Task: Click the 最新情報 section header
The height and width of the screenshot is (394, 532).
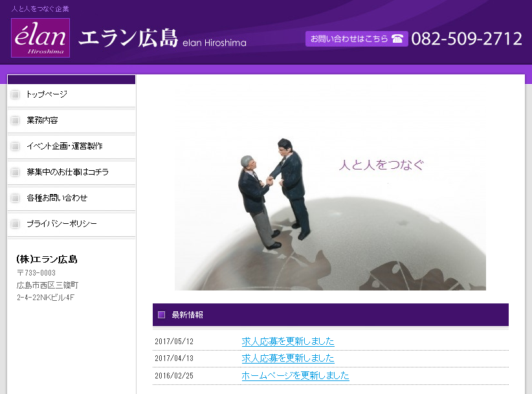Action: 331,314
